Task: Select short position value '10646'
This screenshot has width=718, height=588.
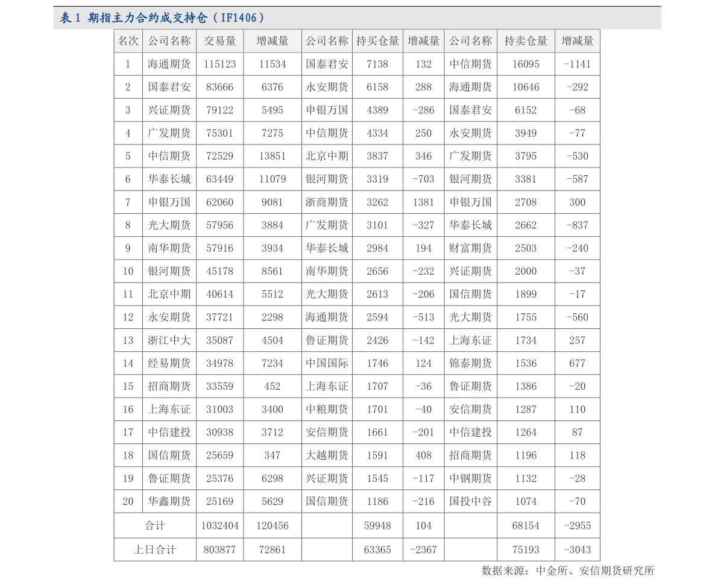Action: [x=526, y=87]
